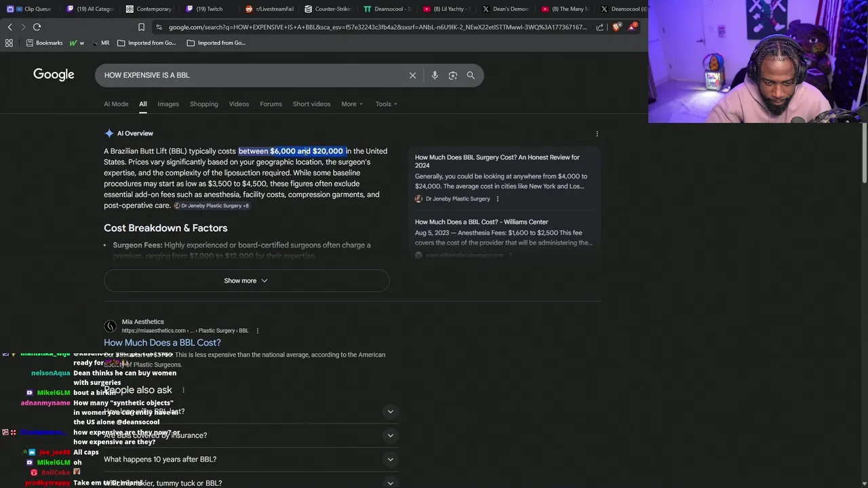Click the Mia Aesthetics site name
Viewport: 868px width, 488px height.
(143, 322)
